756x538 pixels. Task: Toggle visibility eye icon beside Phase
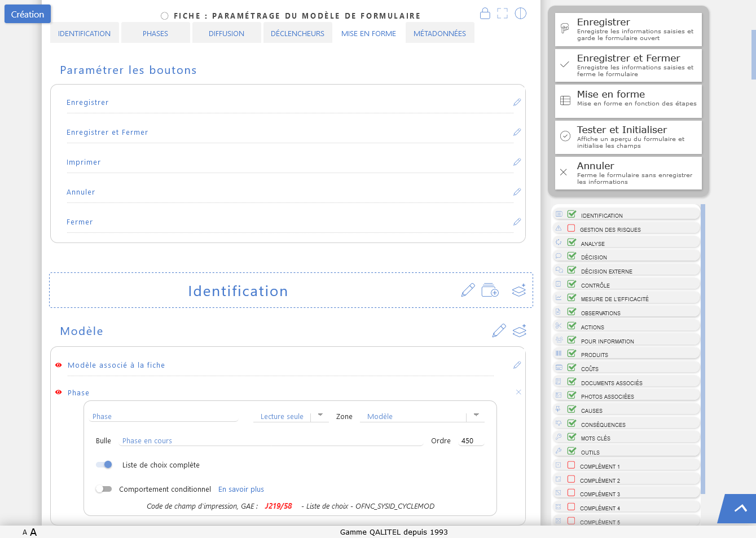[58, 393]
